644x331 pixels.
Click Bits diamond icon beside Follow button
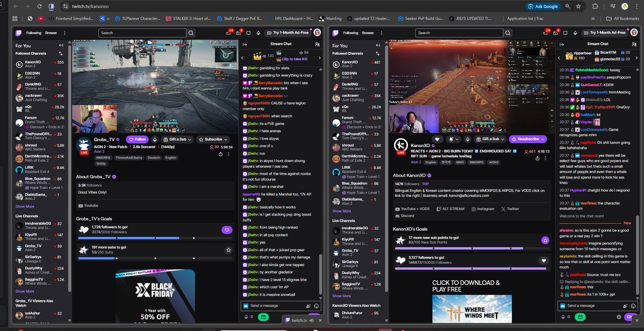click(x=155, y=139)
